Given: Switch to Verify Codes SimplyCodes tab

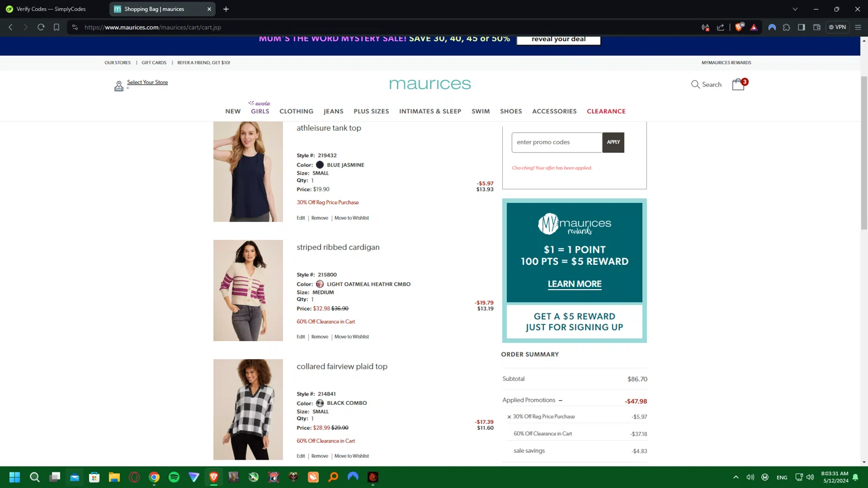Looking at the screenshot, I should click(52, 9).
